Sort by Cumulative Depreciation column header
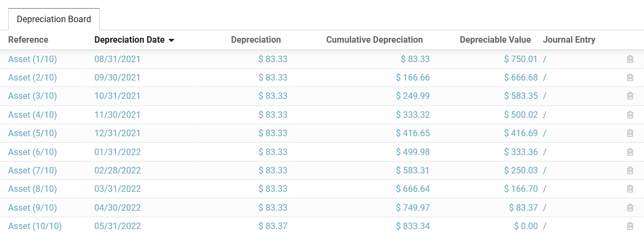644x248 pixels. [x=374, y=40]
